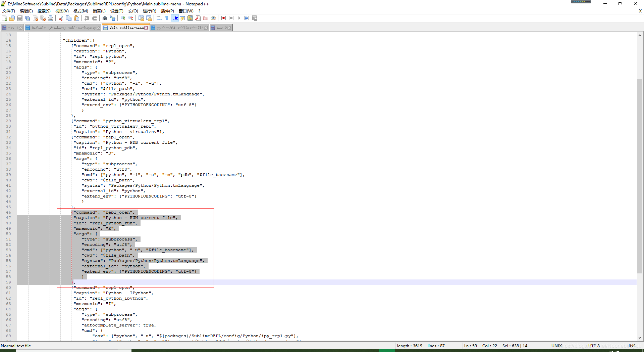Click the UNIX line ending status field
Image resolution: width=644 pixels, height=352 pixels.
[x=556, y=346]
